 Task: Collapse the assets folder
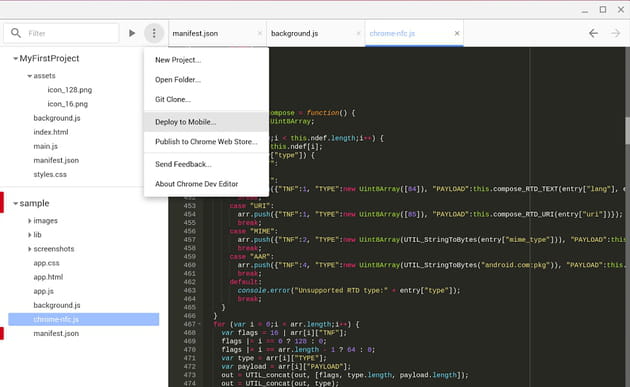[x=29, y=76]
